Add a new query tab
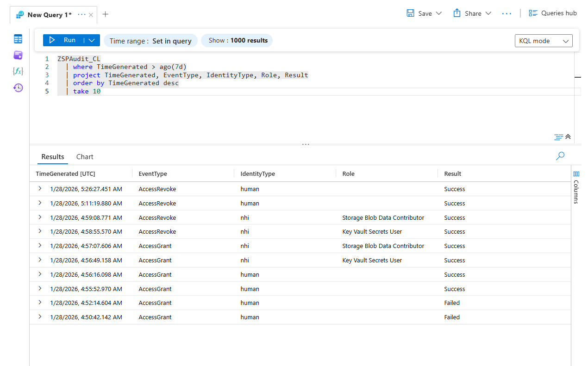Screen dimensions: 588x366 click(x=105, y=14)
